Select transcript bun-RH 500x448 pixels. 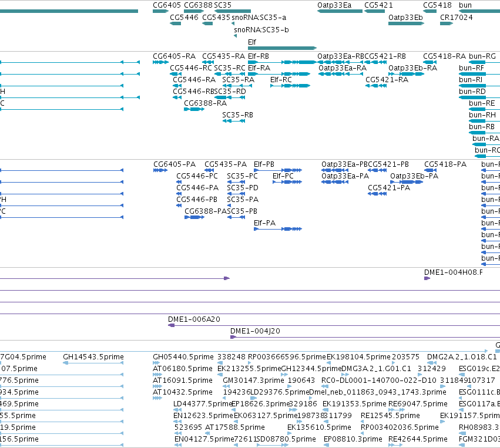click(484, 121)
